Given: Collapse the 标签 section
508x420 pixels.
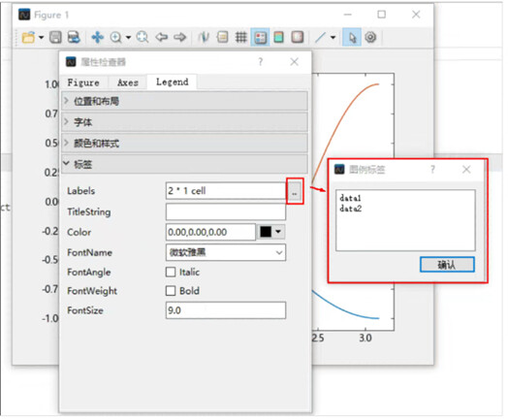Looking at the screenshot, I should click(x=184, y=164).
